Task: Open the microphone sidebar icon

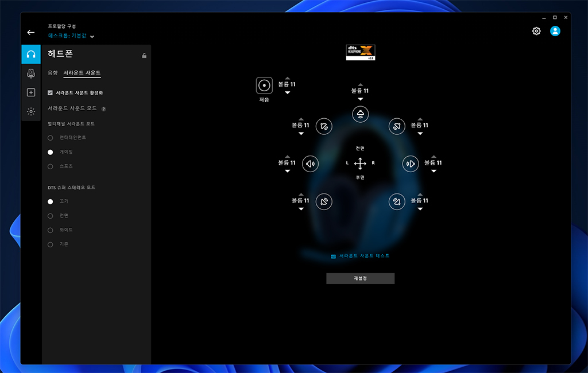Action: (31, 73)
